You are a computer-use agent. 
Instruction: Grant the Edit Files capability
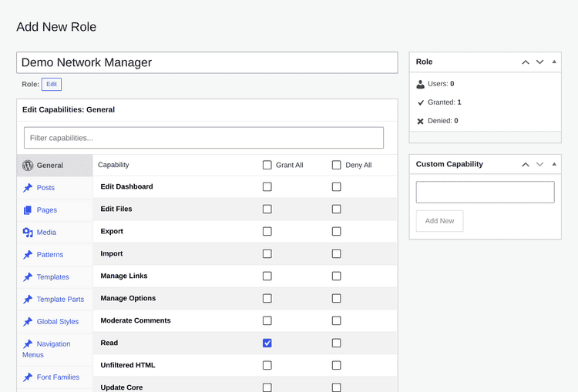pyautogui.click(x=267, y=209)
